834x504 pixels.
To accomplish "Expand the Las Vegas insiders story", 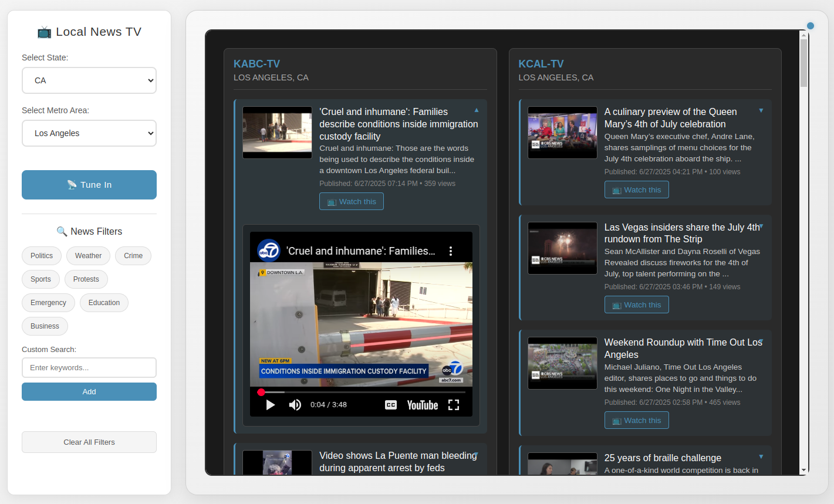I will click(761, 226).
